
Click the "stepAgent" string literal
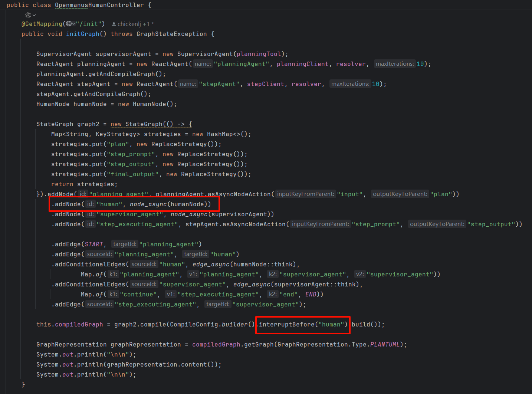point(219,84)
